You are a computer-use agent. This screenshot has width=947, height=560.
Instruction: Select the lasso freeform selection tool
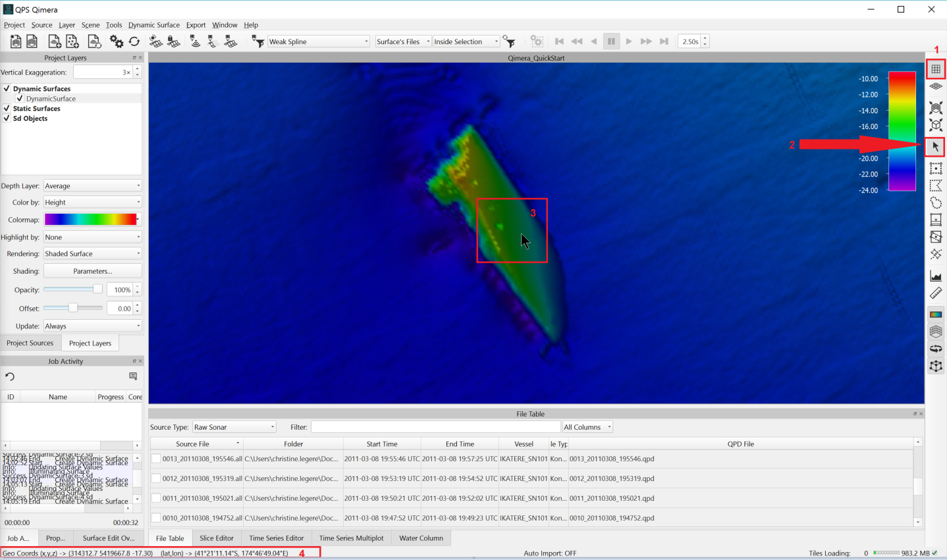935,203
